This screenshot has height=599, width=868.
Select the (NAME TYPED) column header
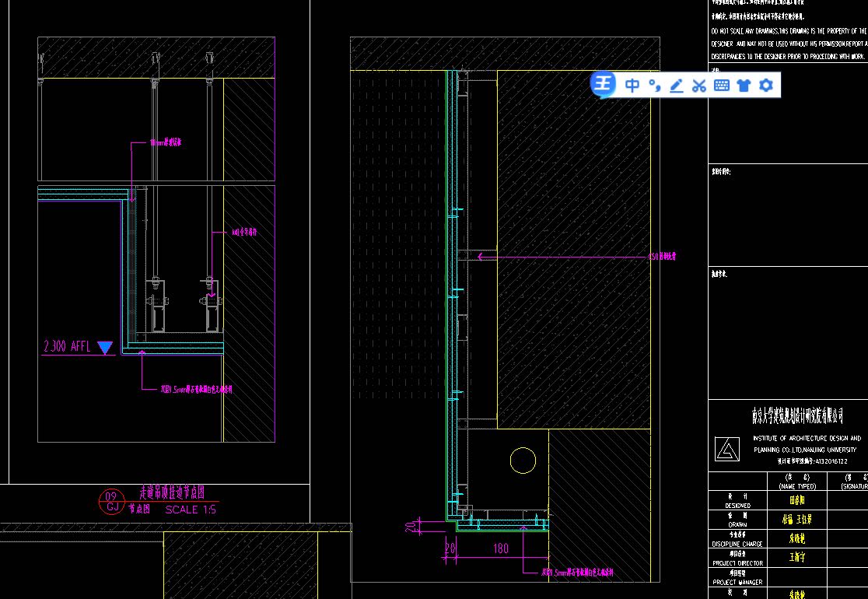tap(797, 486)
